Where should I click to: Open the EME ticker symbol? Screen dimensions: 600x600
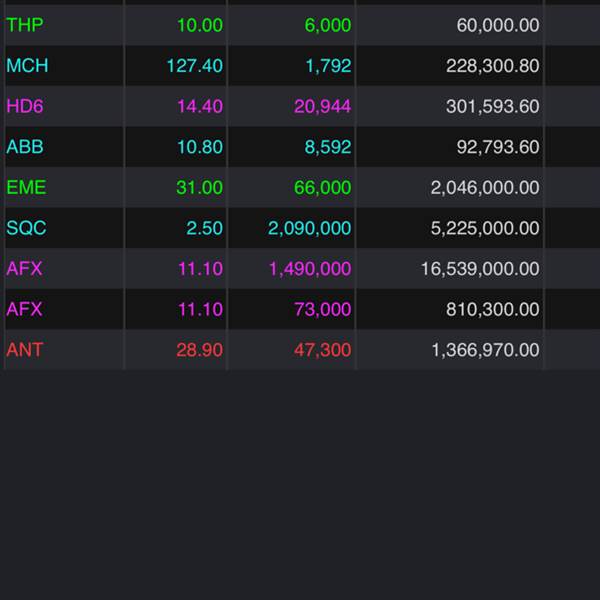tap(26, 187)
